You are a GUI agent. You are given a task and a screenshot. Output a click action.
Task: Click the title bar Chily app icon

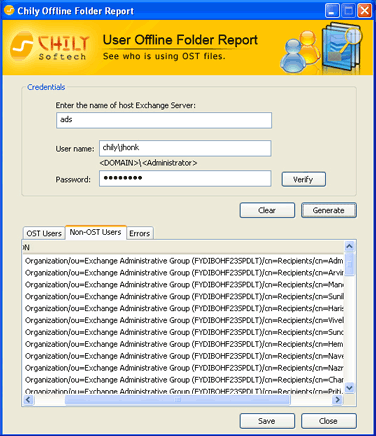9,10
